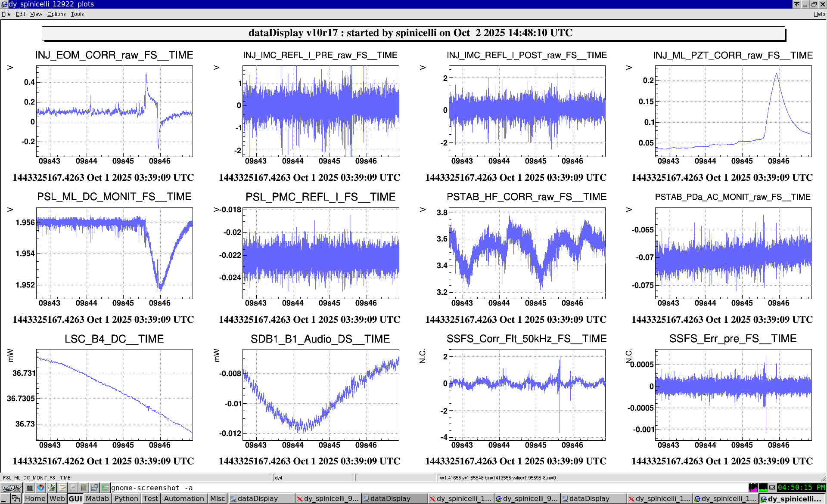
Task: Select the SDB1_B1_Audio_DS plot
Action: pos(320,395)
